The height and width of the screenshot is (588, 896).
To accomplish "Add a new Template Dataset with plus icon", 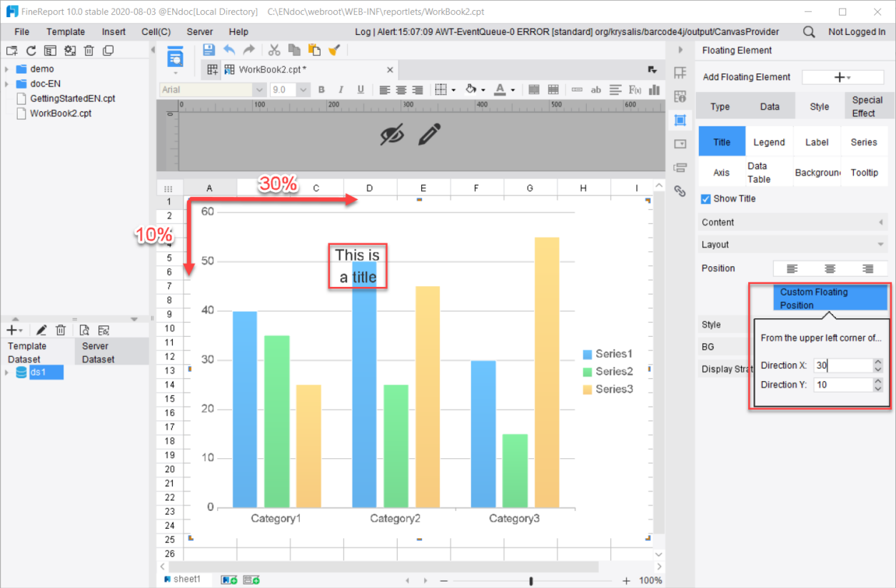I will 10,330.
